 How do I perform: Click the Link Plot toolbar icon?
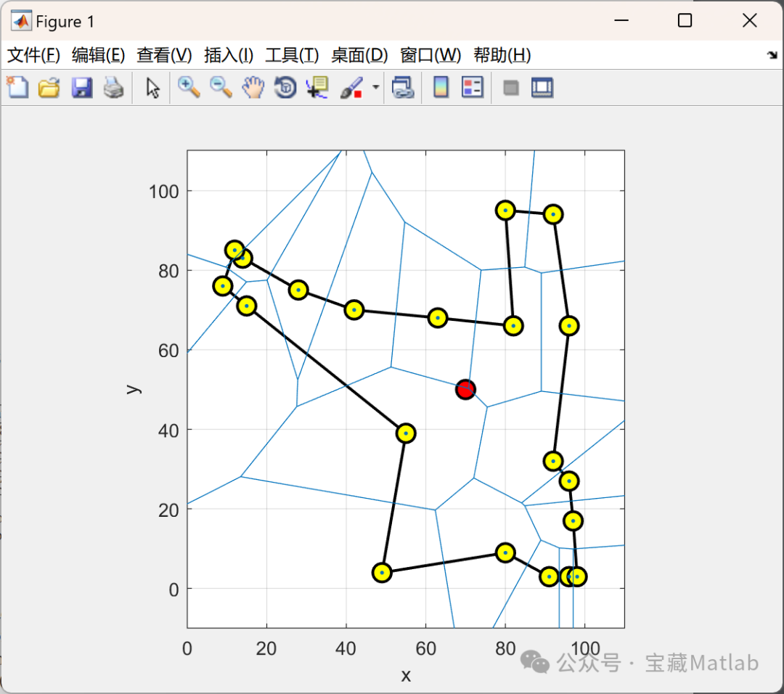(x=403, y=88)
